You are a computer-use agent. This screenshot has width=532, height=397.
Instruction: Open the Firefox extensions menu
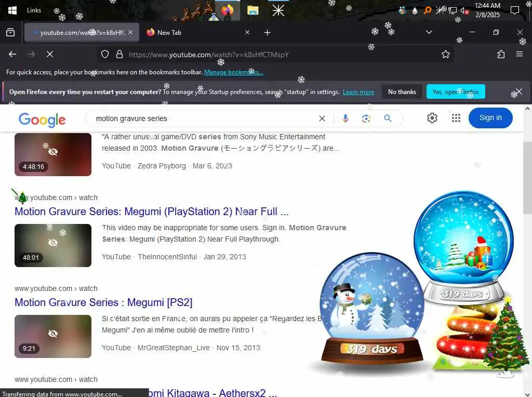(x=501, y=54)
